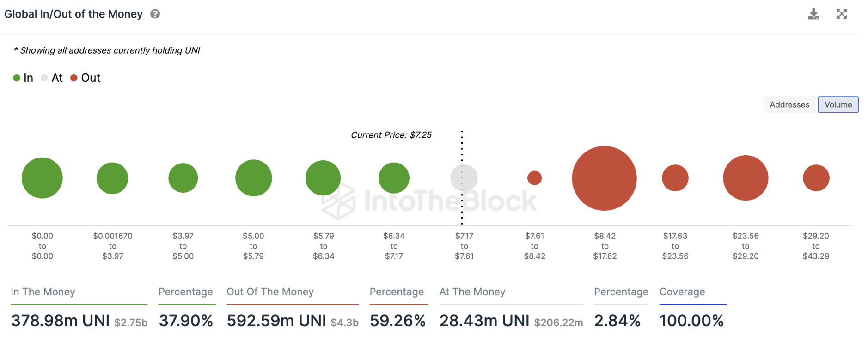
Task: Click the Coverage 100.00% value
Action: click(691, 321)
